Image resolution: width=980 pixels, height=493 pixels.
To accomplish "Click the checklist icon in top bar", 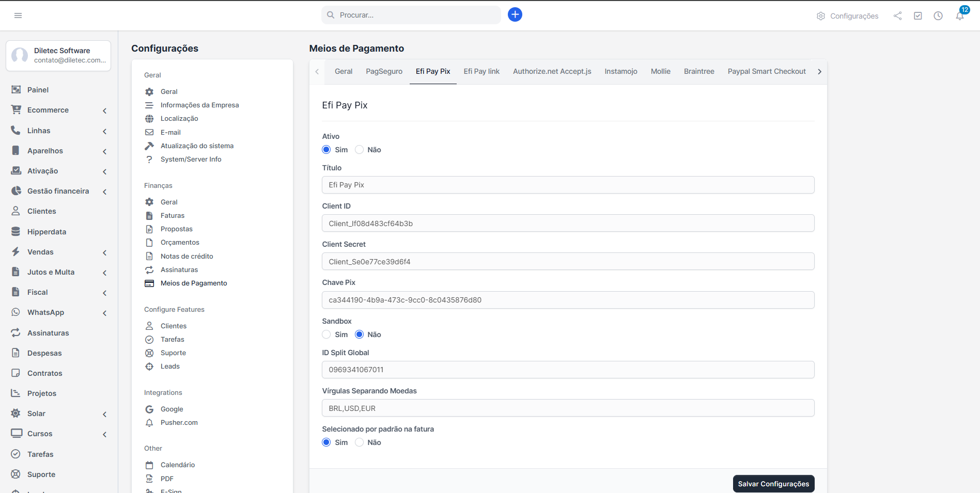I will pos(918,16).
